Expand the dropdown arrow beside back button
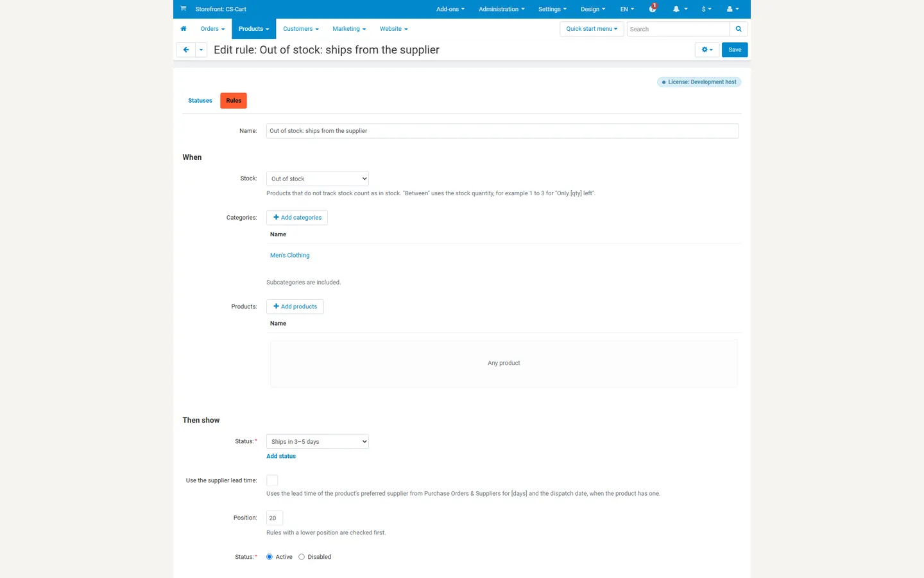Image resolution: width=924 pixels, height=578 pixels. 201,50
